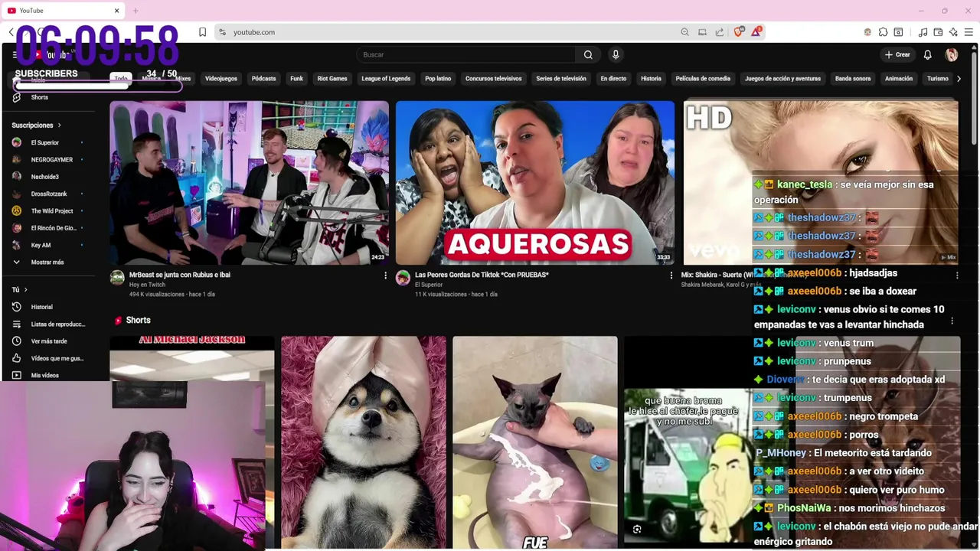Select Juegos de acción y aventuras chip
Viewport: 980px width, 551px height.
click(782, 78)
